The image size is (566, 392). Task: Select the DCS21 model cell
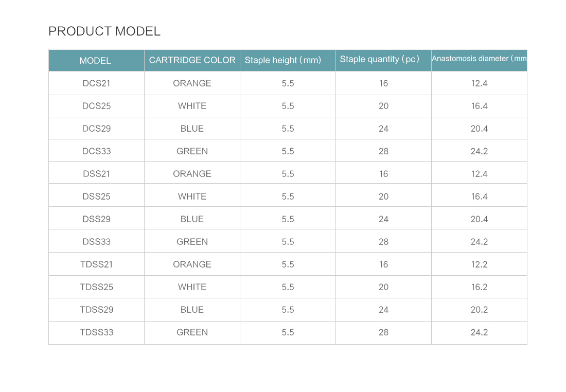click(x=96, y=83)
